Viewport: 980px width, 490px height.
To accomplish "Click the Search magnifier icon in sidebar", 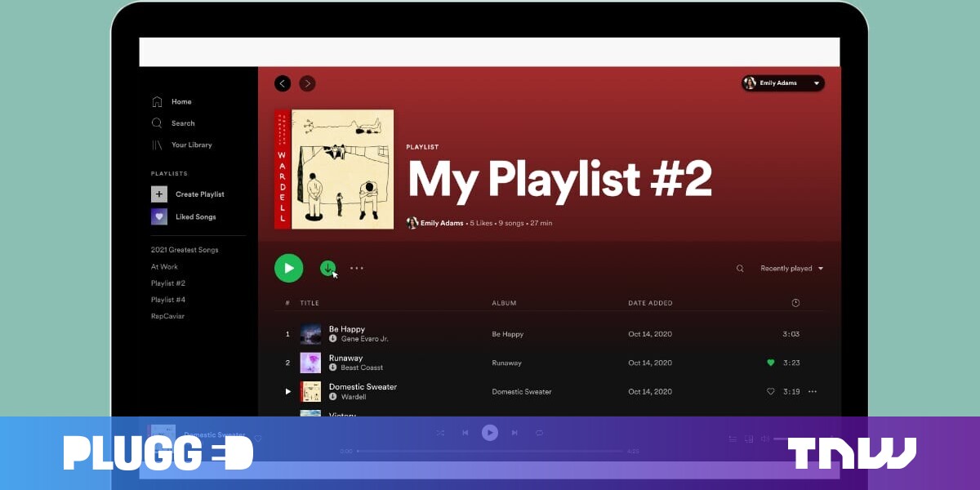I will point(157,123).
